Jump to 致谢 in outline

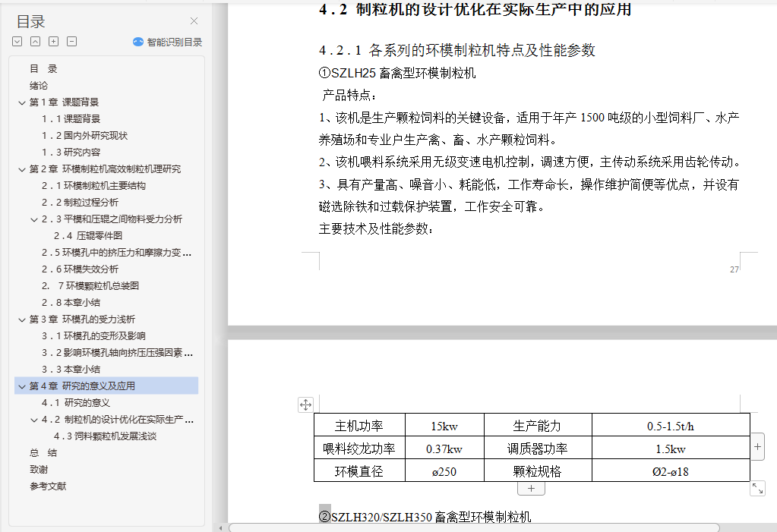(x=39, y=470)
